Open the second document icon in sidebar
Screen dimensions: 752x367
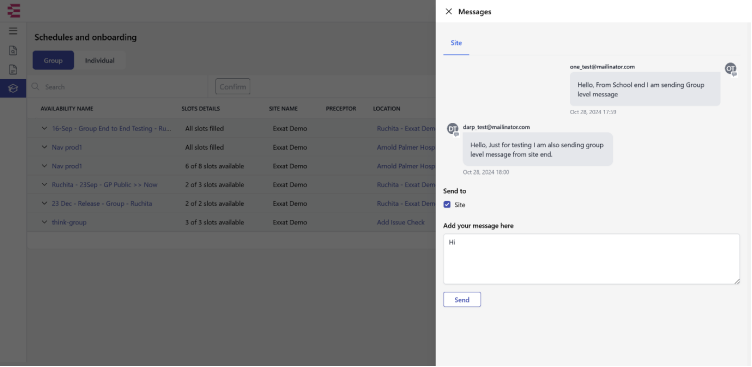tap(13, 70)
